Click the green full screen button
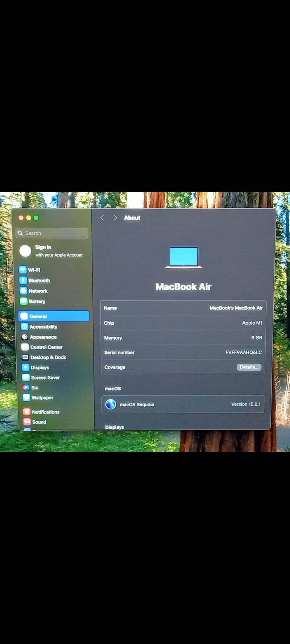 pos(36,217)
